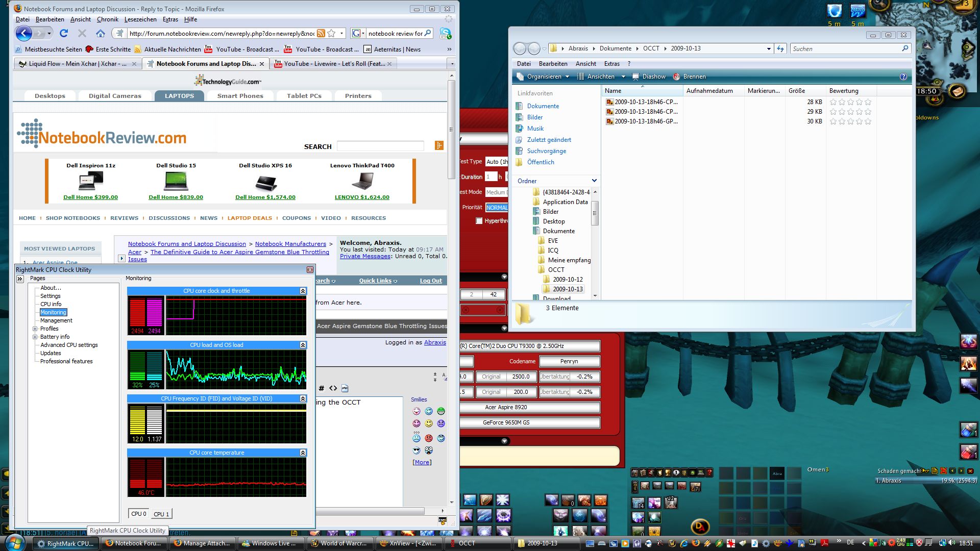Open the first 2009-10-13-18h46-CP file
Viewport: 980px width, 551px height.
642,102
